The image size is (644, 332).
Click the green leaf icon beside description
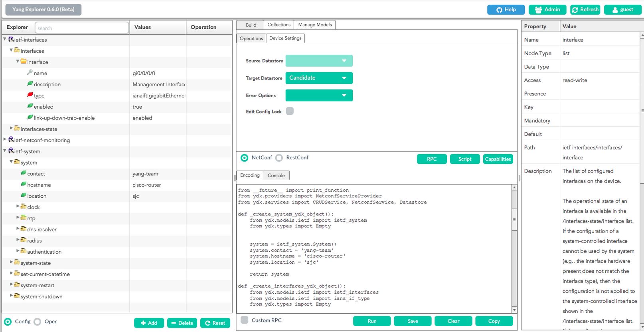(30, 84)
